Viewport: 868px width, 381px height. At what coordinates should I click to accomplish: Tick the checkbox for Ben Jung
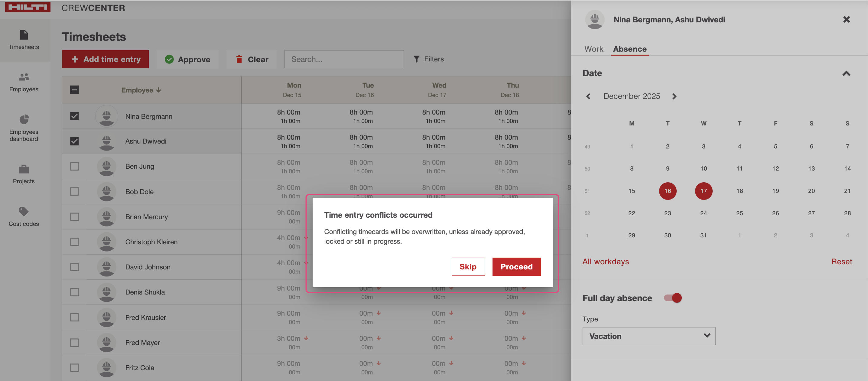pos(74,166)
